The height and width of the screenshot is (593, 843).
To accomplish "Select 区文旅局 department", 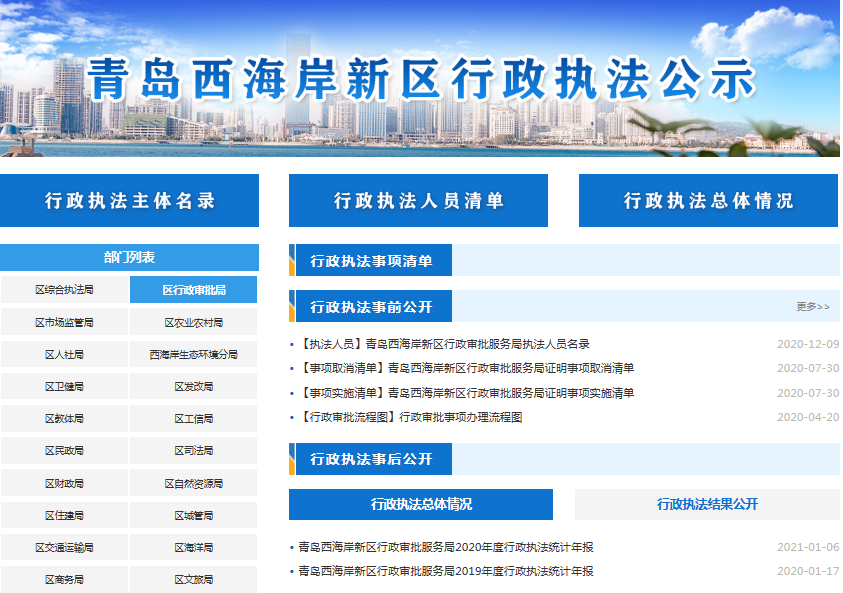I will pyautogui.click(x=193, y=579).
